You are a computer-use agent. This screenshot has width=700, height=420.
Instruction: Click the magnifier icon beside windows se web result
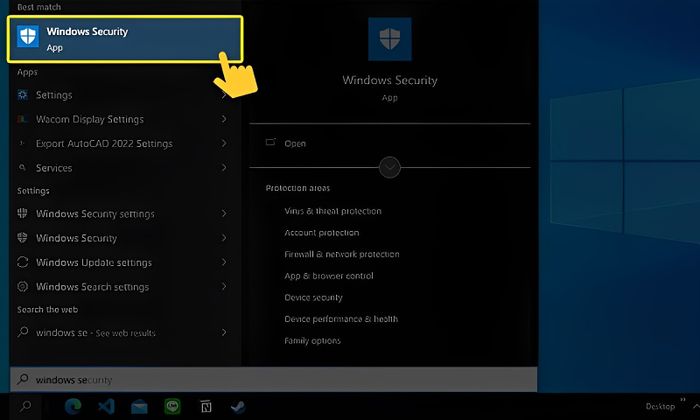click(x=22, y=332)
